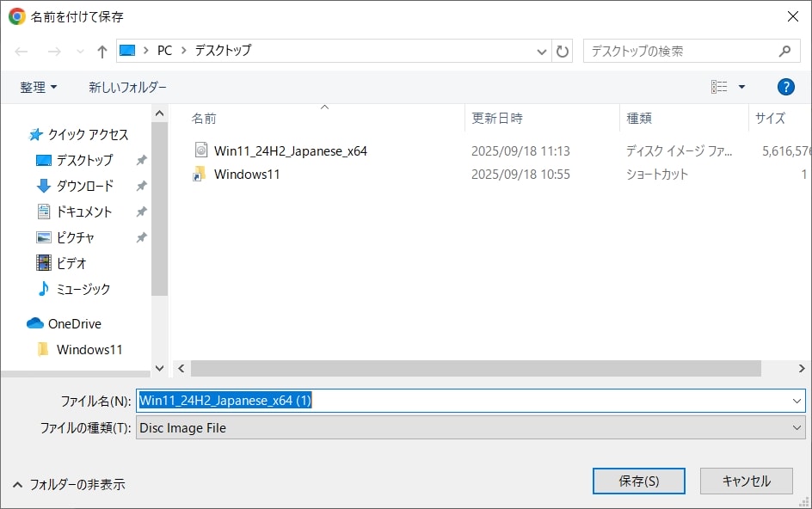Screen dimensions: 812x509
Task: Open recent locations dropdown chevron
Action: pyautogui.click(x=80, y=52)
